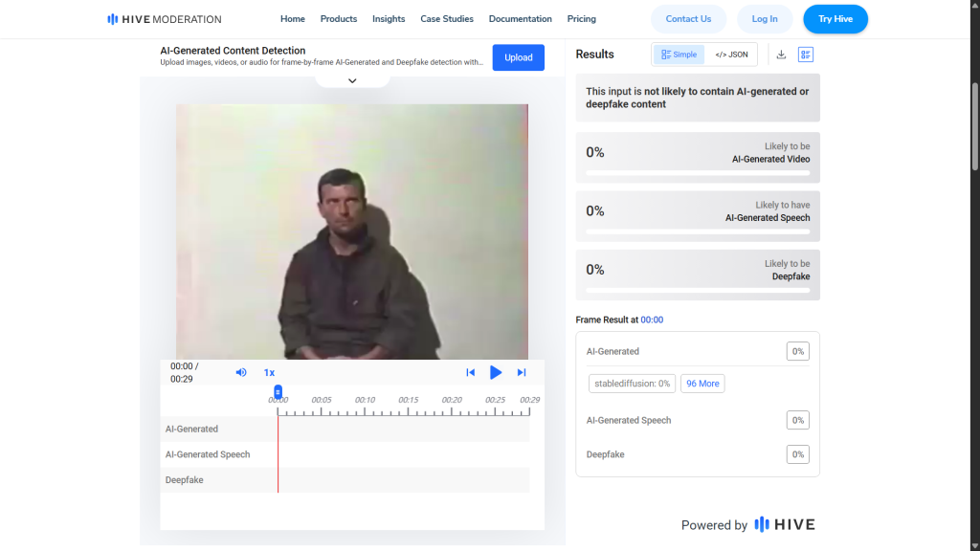
Task: Download the detection results
Action: point(781,55)
